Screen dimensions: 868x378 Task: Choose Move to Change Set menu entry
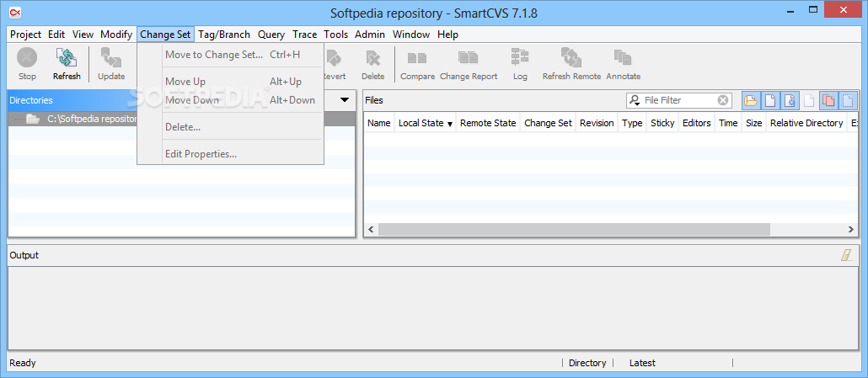point(230,54)
